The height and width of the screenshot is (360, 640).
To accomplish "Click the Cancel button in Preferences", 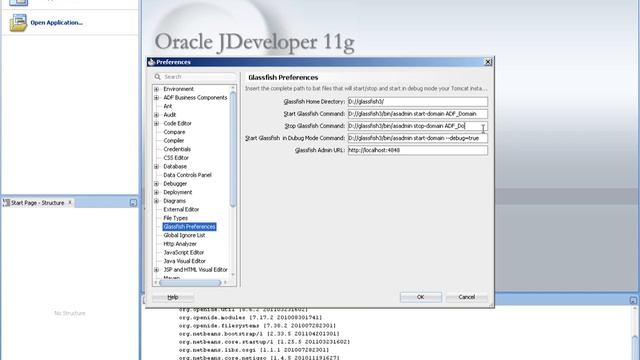I will [467, 297].
